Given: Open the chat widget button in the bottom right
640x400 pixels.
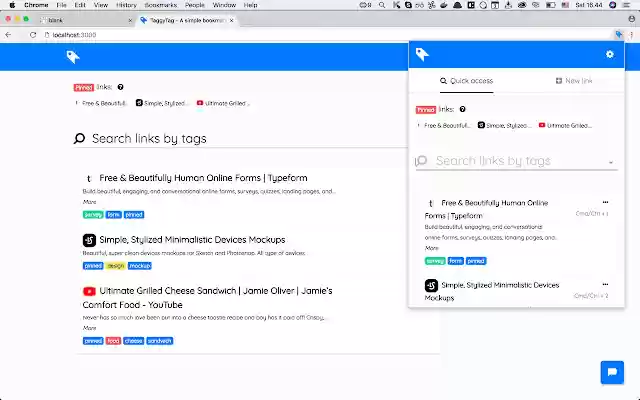Looking at the screenshot, I should coord(612,372).
